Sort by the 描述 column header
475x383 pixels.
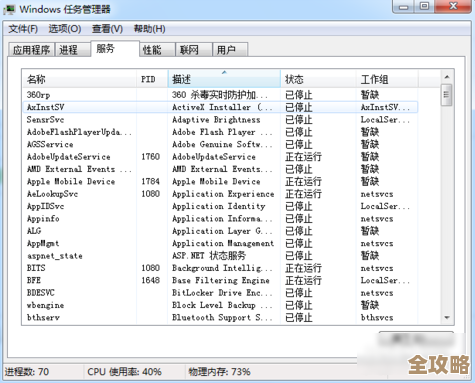[x=224, y=79]
